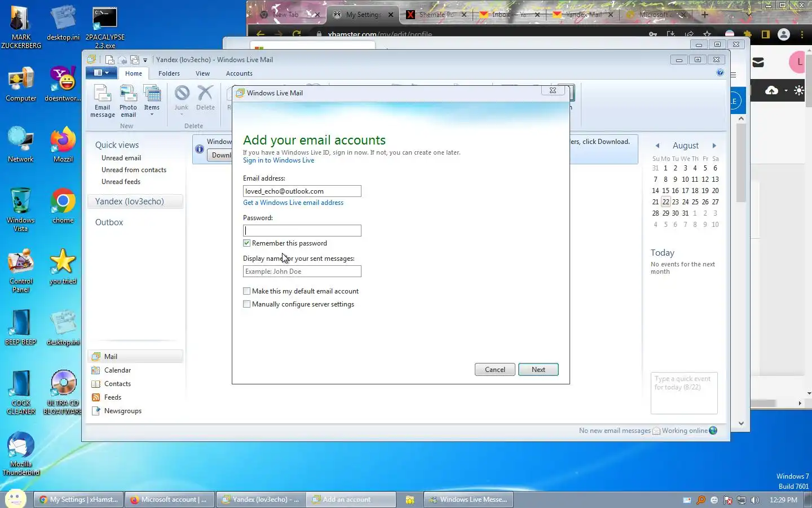The width and height of the screenshot is (812, 508).
Task: Click the Photo email ribbon icon
Action: [128, 101]
